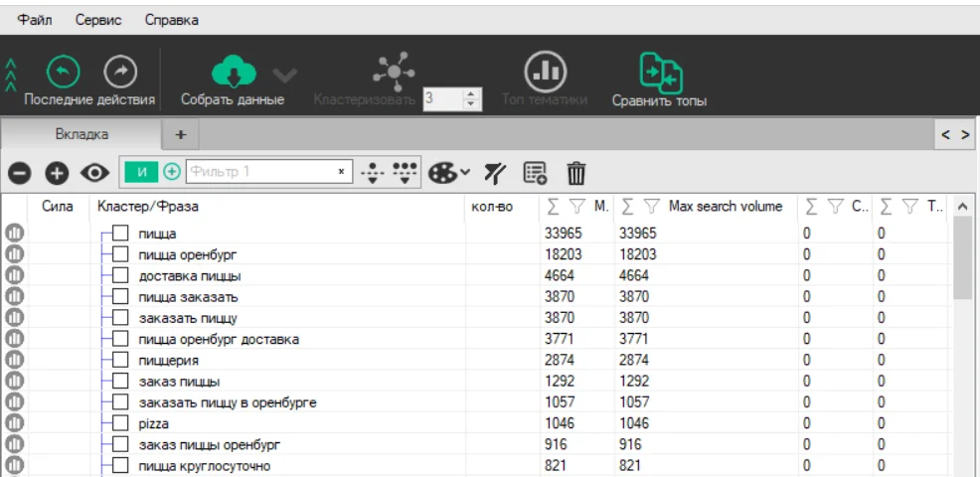Open the dropdown arrow beside Собрать данные

pos(284,75)
